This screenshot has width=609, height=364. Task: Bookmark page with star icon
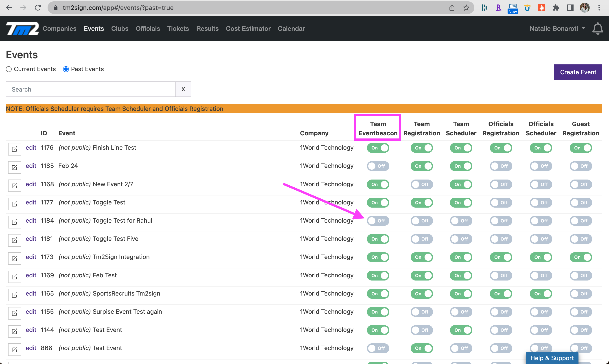click(x=466, y=8)
